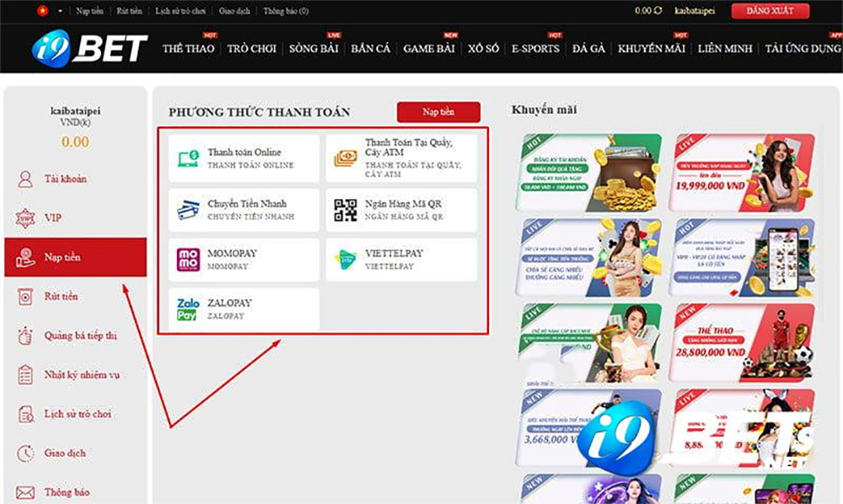Open GAME BÀI in the main navigation
This screenshot has width=843, height=504.
(x=429, y=48)
